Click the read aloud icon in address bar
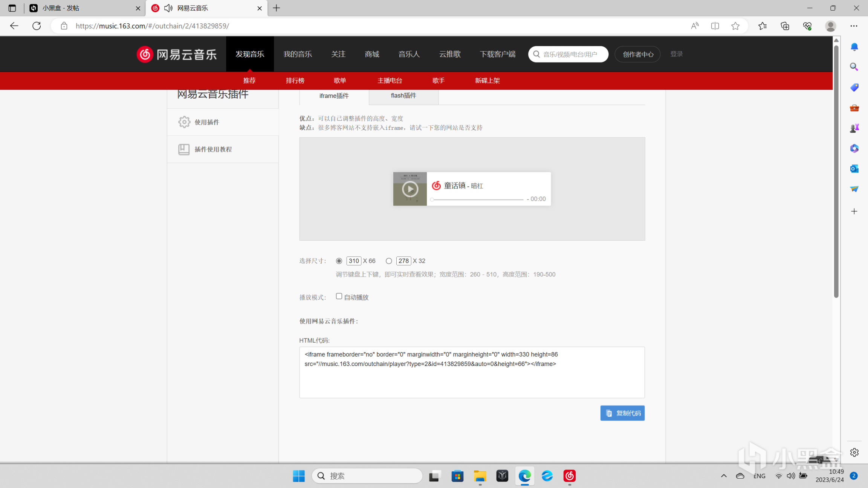The width and height of the screenshot is (868, 488). 695,26
